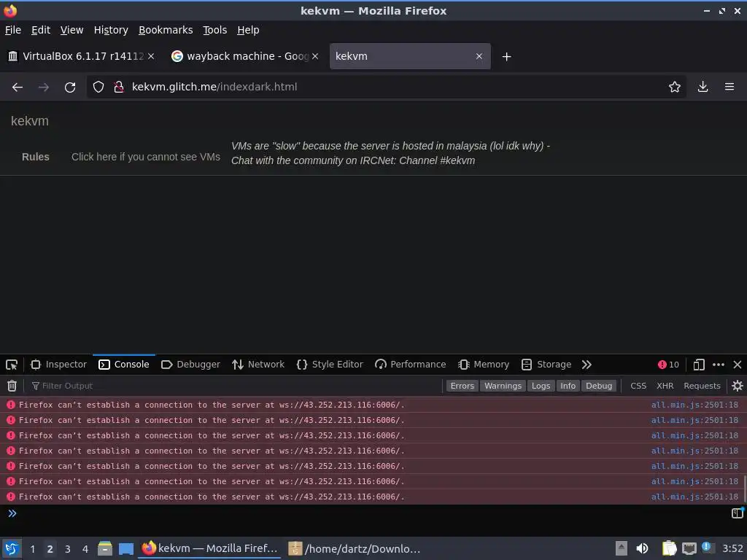Image resolution: width=747 pixels, height=560 pixels.
Task: Open the Firefox hamburger menu
Action: coord(729,87)
